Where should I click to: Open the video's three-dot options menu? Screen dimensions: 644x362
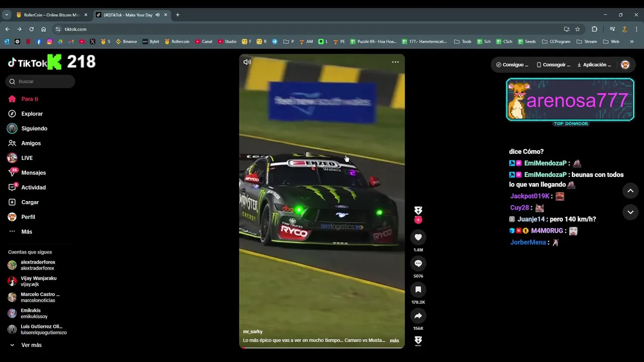point(395,62)
